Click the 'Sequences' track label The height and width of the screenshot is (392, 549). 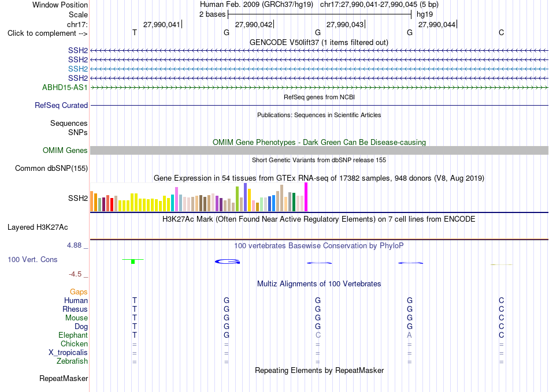pos(69,123)
